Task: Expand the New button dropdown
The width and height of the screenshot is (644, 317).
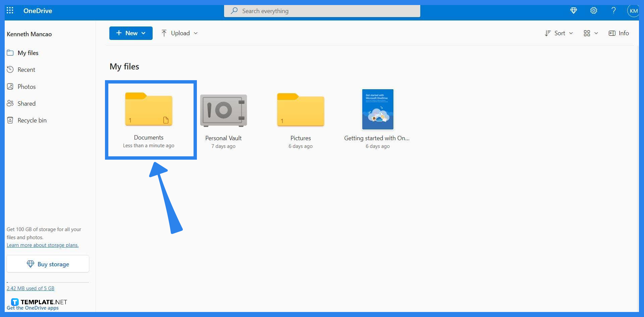Action: [144, 33]
